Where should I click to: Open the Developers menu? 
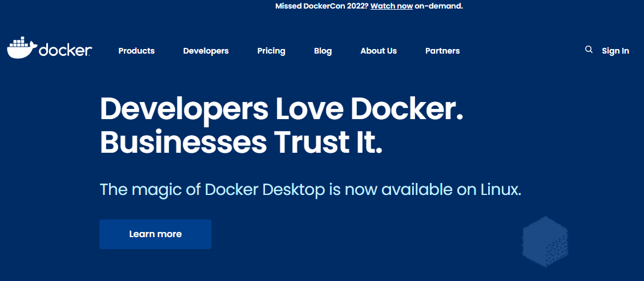click(x=206, y=51)
